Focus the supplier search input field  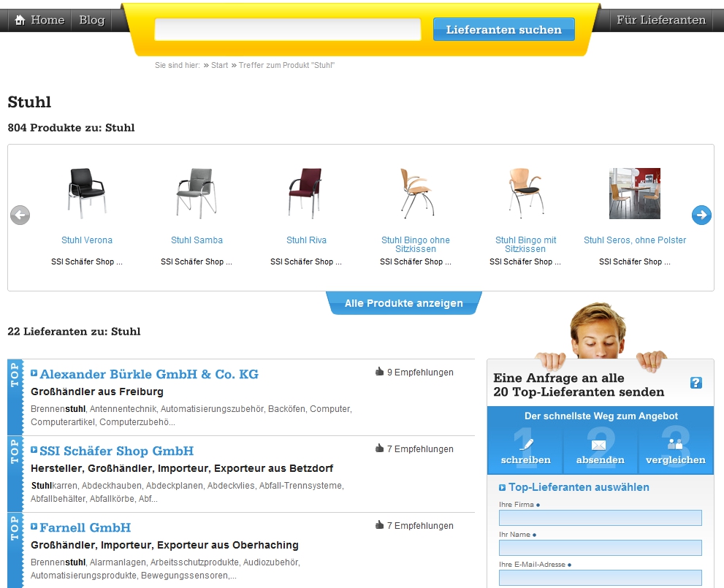[x=288, y=29]
